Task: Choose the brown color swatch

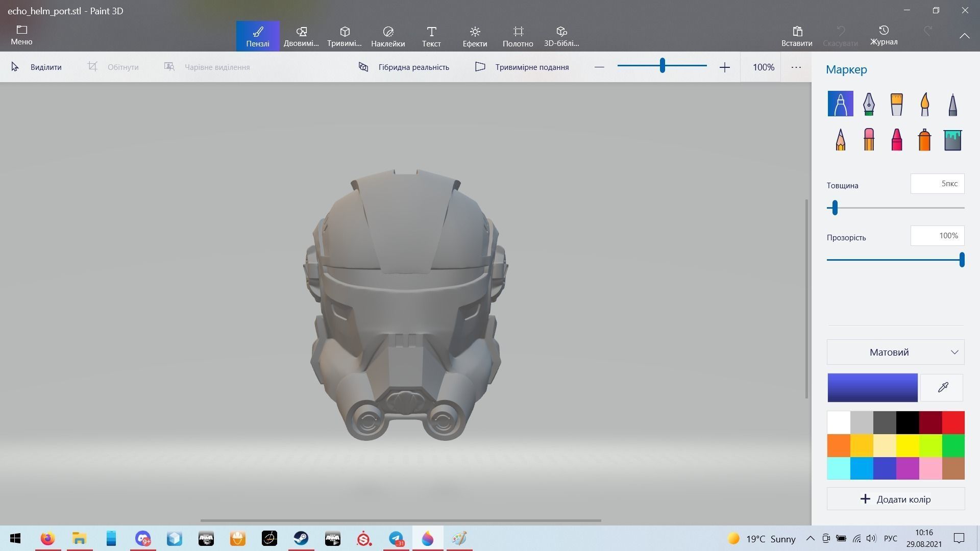Action: pyautogui.click(x=953, y=468)
